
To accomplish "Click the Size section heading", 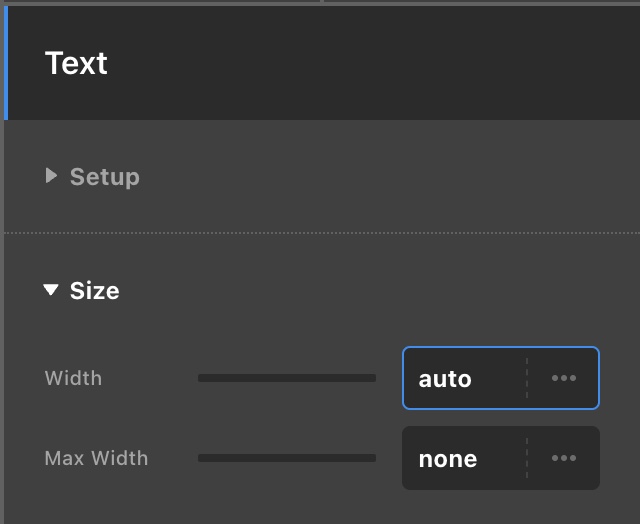I will coord(94,291).
